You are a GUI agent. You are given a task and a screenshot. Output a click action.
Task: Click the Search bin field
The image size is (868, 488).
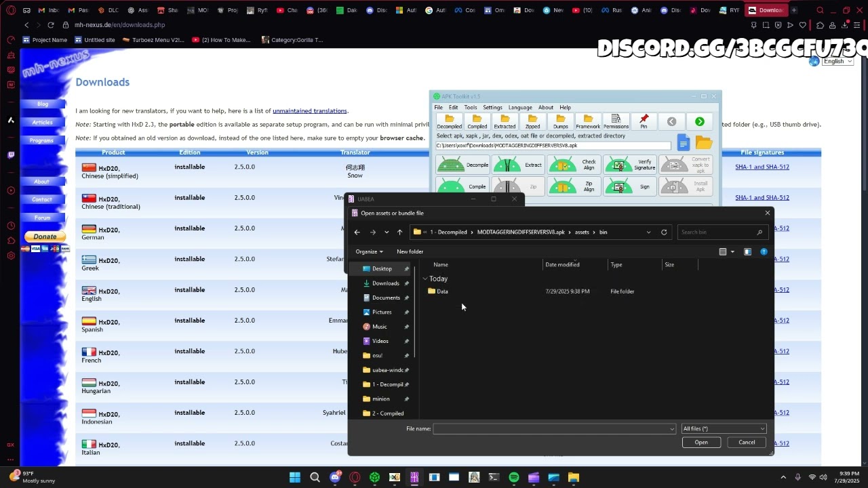[x=723, y=232]
